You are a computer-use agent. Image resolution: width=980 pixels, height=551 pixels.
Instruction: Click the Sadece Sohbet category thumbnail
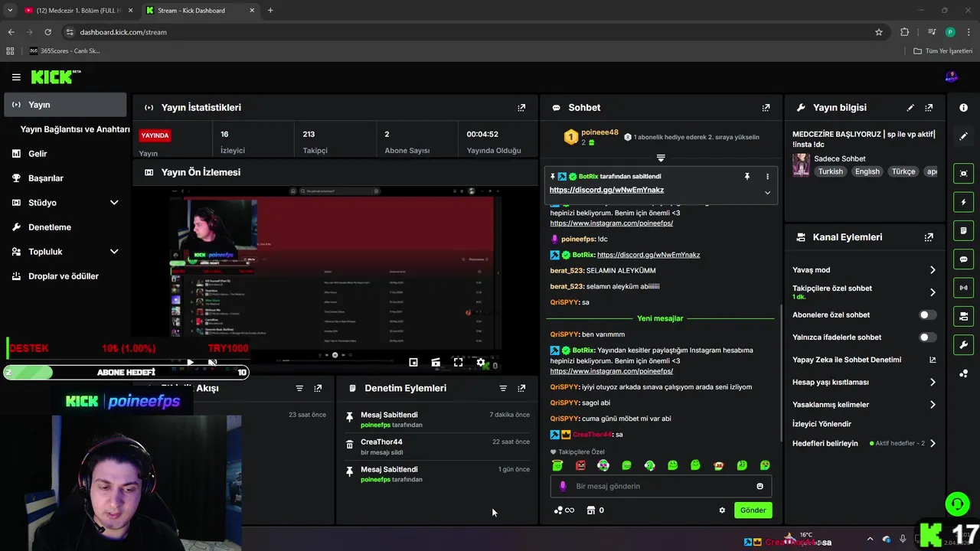[801, 165]
